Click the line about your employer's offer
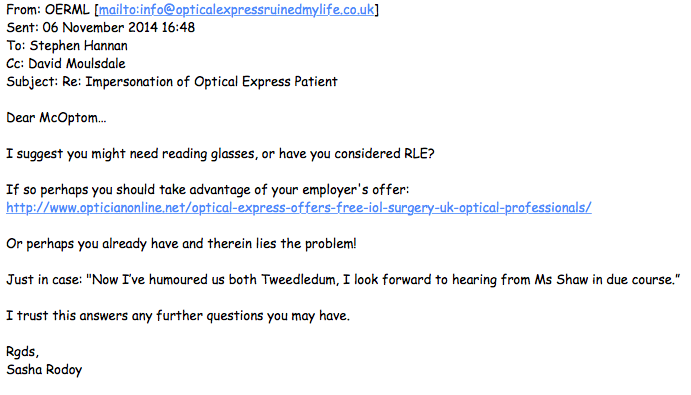 coord(207,190)
